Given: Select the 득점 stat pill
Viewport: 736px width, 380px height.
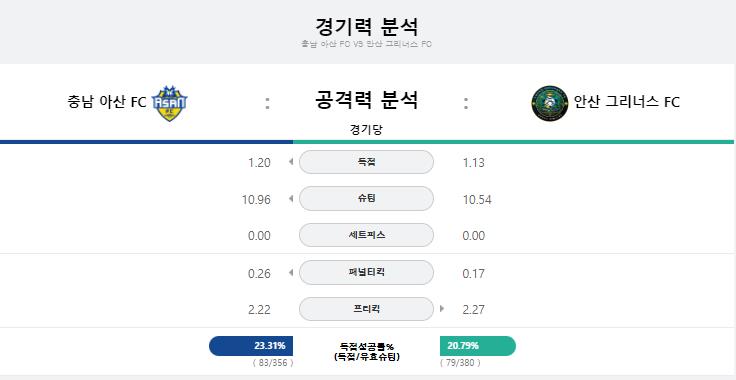Looking at the screenshot, I should coord(366,162).
